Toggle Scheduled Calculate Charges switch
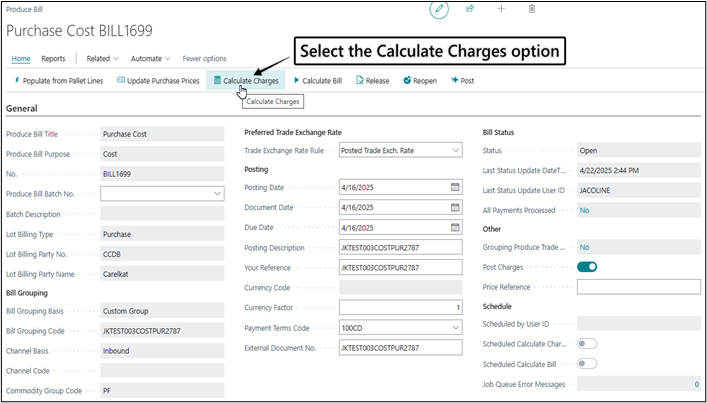 587,344
